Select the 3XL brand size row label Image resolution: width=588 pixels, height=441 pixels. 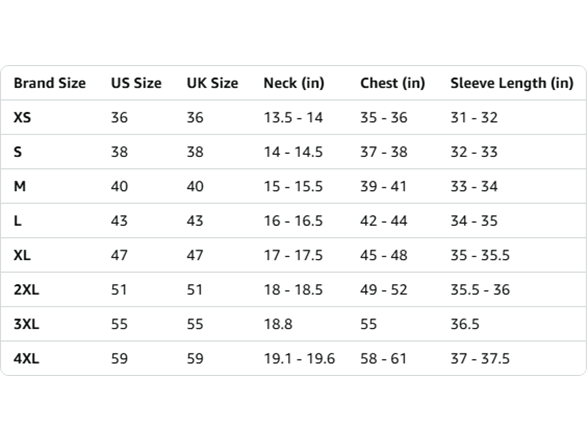pos(26,324)
